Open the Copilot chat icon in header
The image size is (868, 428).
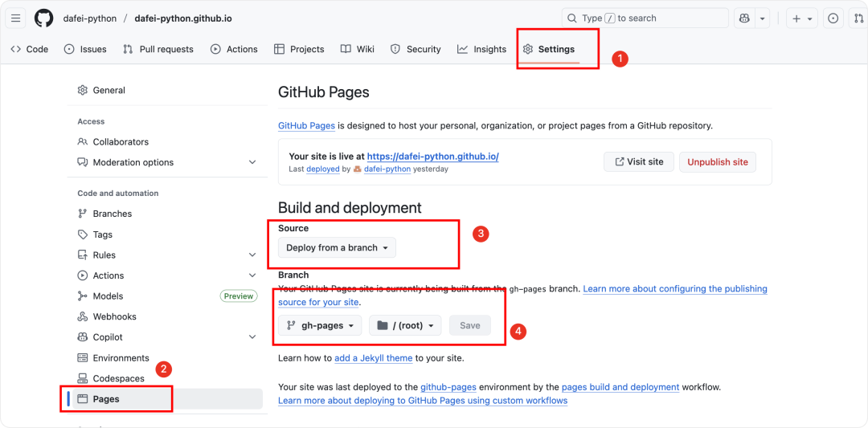click(744, 18)
